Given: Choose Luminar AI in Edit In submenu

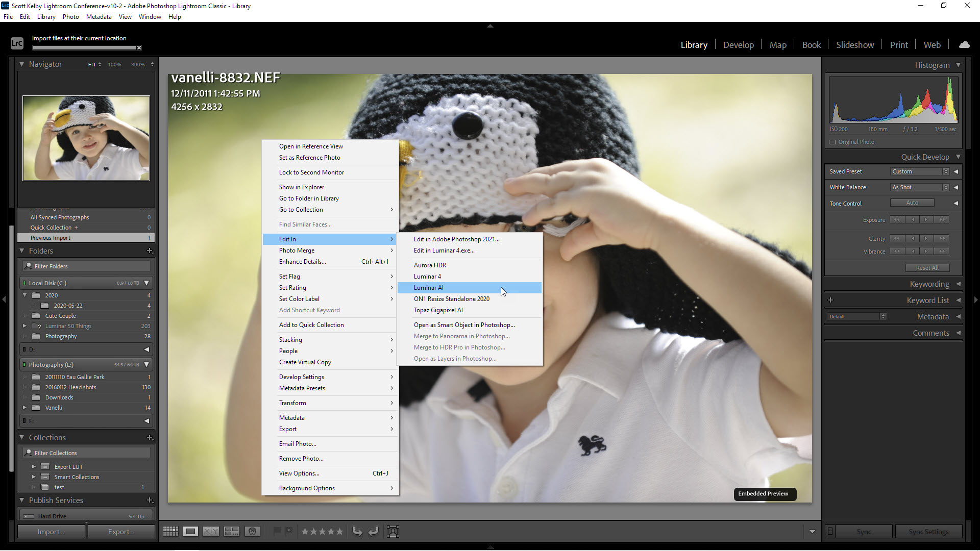Looking at the screenshot, I should (429, 288).
